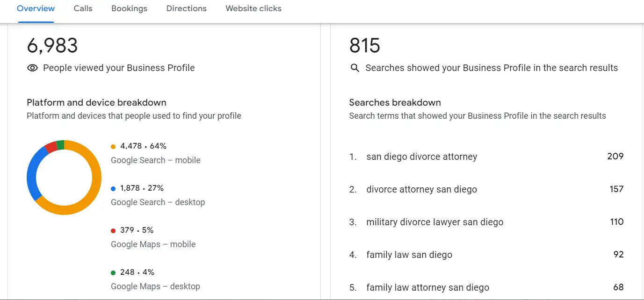Screen dimensions: 644x300
Task: Return to the Overview tab
Action: pyautogui.click(x=36, y=8)
